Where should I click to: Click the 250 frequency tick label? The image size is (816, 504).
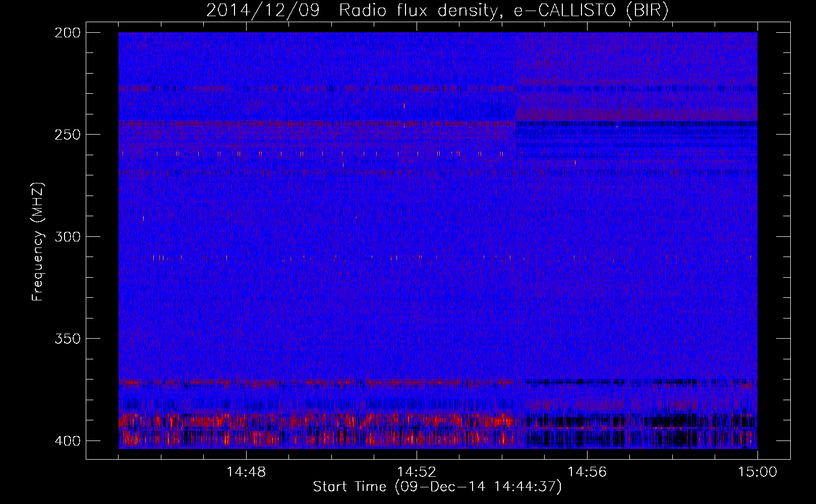tap(67, 135)
